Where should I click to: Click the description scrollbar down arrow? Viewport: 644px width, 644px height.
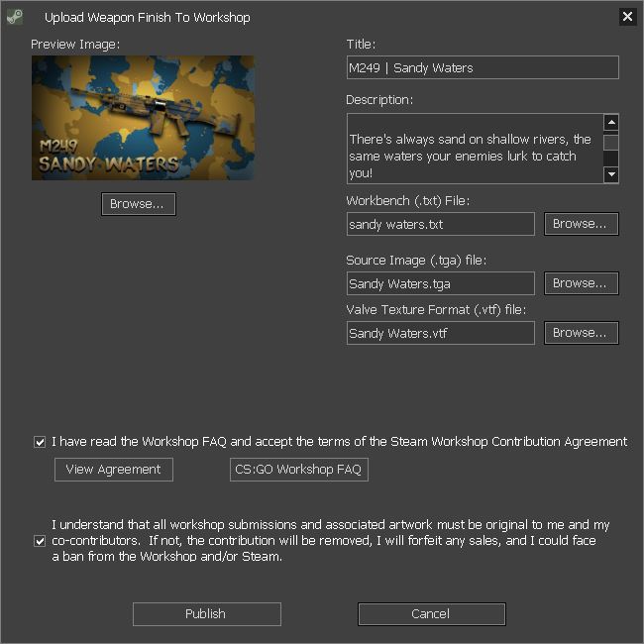[611, 174]
